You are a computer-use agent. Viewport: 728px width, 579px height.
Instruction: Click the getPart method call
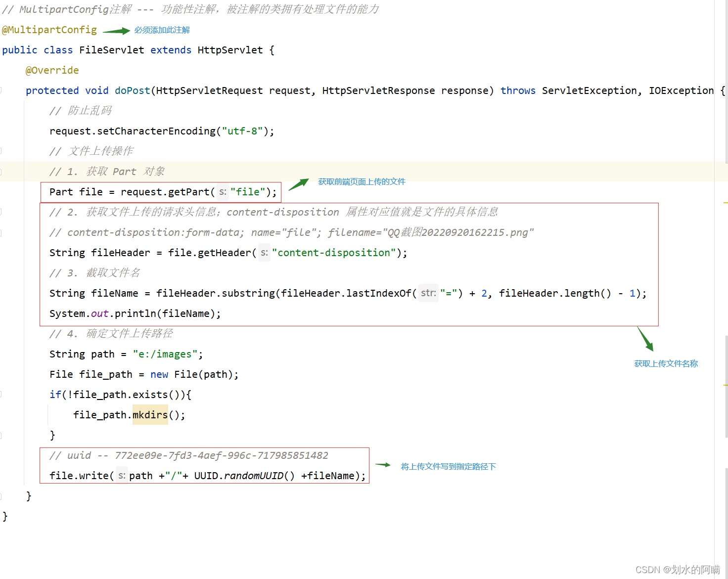pos(189,192)
